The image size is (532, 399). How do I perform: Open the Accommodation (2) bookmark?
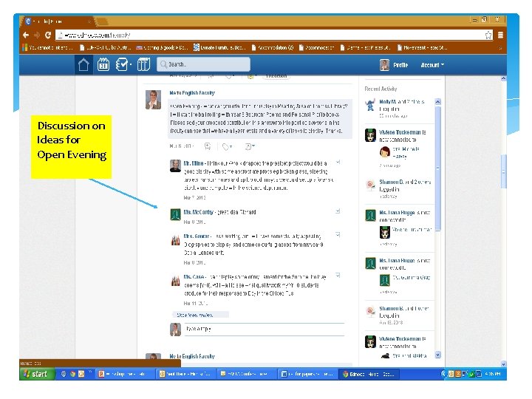pyautogui.click(x=273, y=47)
